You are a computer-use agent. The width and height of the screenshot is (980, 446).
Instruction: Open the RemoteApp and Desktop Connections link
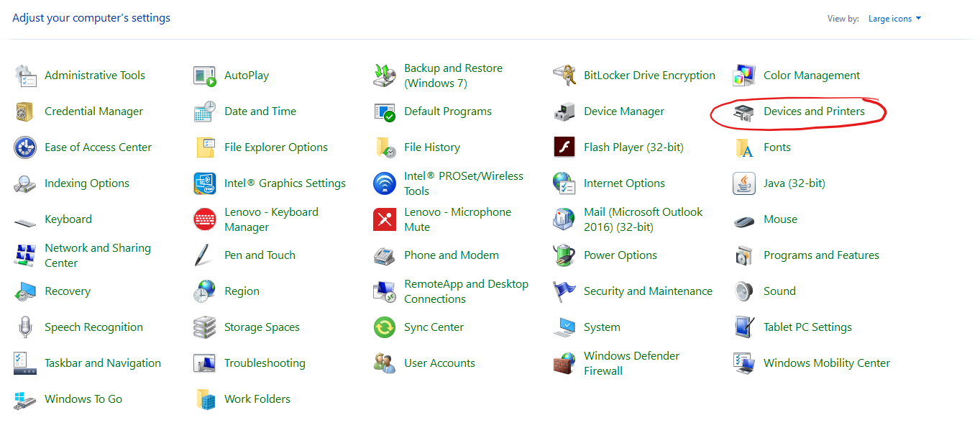pos(466,291)
